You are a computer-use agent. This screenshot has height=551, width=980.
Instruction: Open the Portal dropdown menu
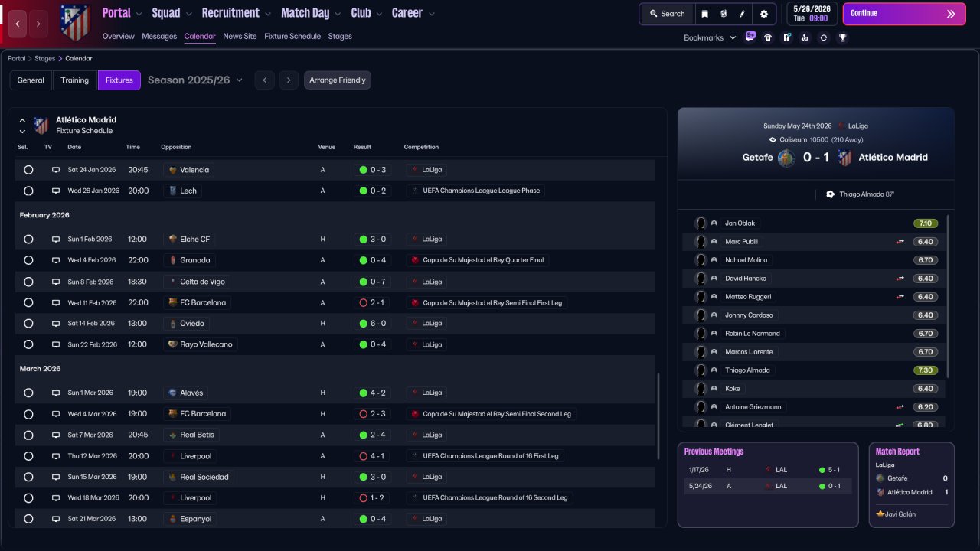[122, 13]
